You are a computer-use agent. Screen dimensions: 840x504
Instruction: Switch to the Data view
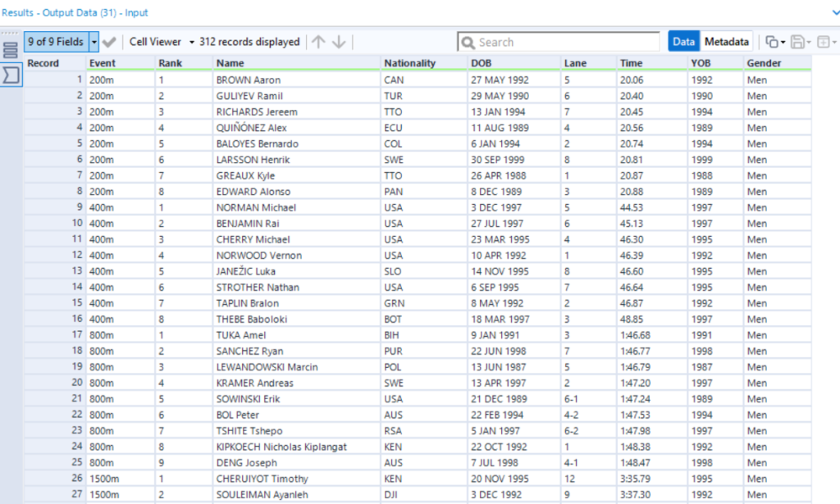(683, 42)
